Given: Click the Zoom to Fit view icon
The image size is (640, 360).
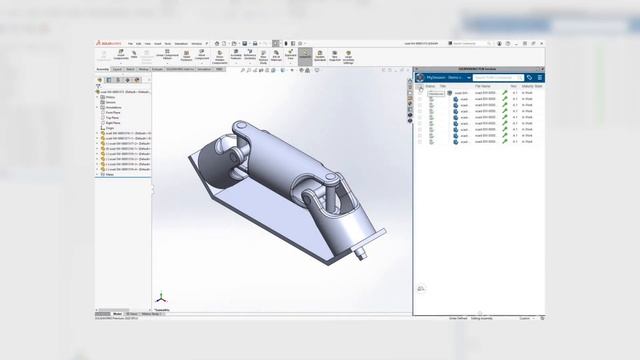Looking at the screenshot, I should pyautogui.click(x=242, y=70).
